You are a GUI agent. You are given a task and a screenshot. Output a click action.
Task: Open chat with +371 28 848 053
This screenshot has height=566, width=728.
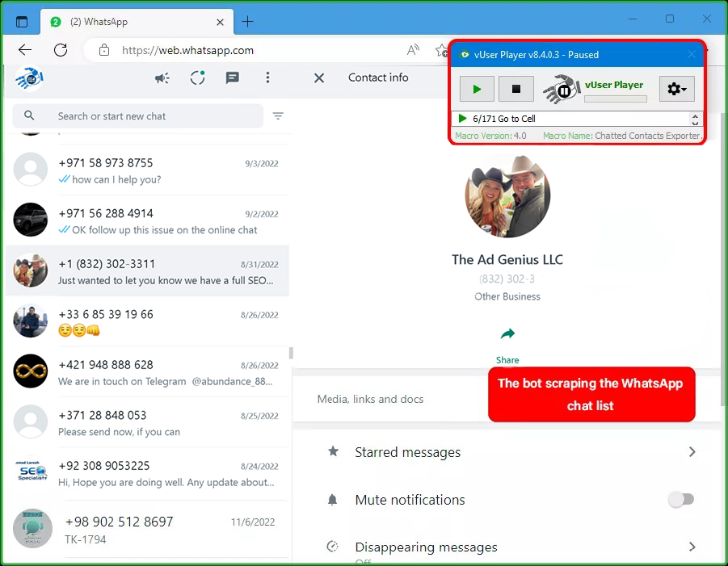click(x=147, y=423)
